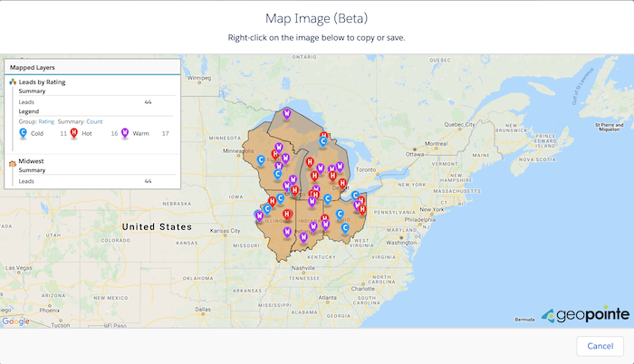
Task: Click the Warm count value 17
Action: point(166,133)
